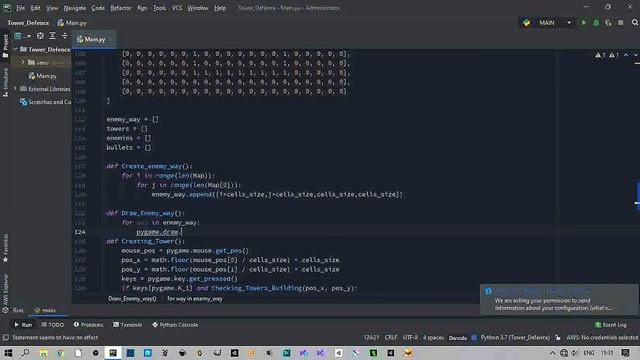Click Tower_Defence breadcrumb in navigation bar
Screen dimensions: 640x360
click(x=28, y=23)
